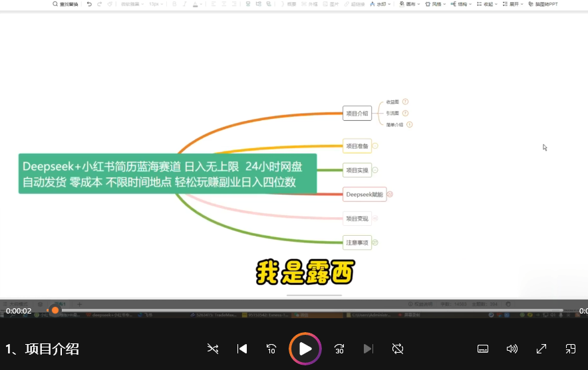The width and height of the screenshot is (588, 370).
Task: Undo the last mind map action
Action: tap(89, 4)
